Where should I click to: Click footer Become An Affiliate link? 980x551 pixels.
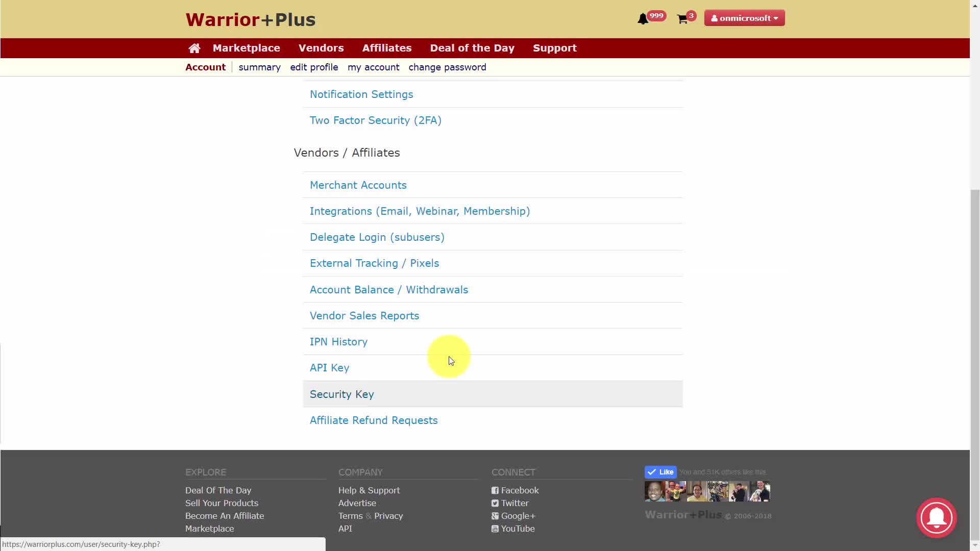(225, 516)
